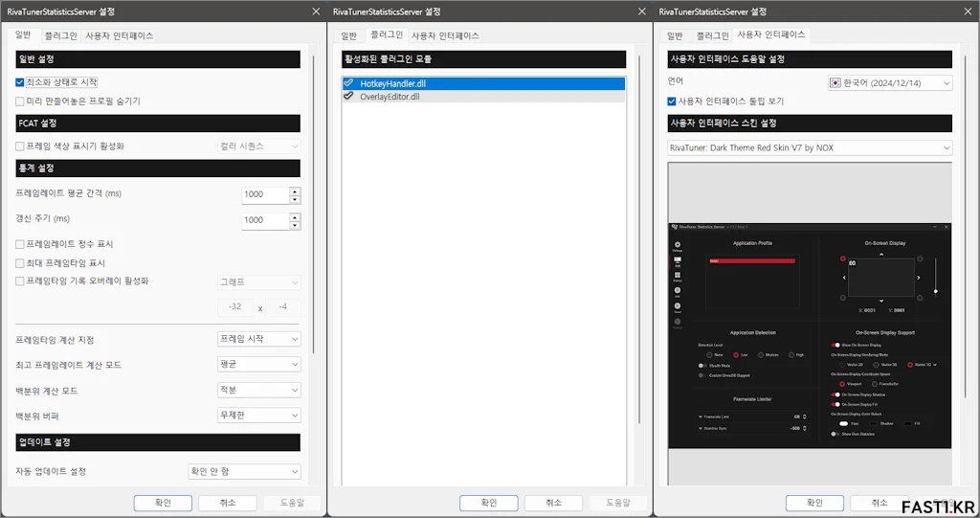This screenshot has width=980, height=518.
Task: Open the 백분위 버퍼 dropdown
Action: point(258,416)
